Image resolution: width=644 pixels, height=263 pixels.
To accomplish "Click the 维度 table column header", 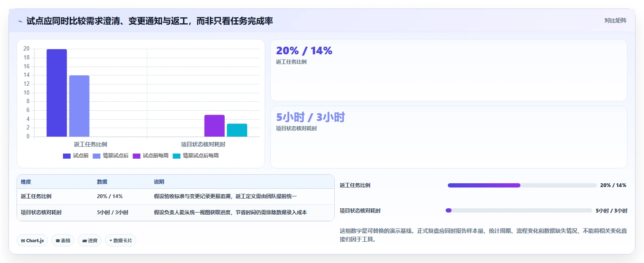I will click(x=26, y=182).
